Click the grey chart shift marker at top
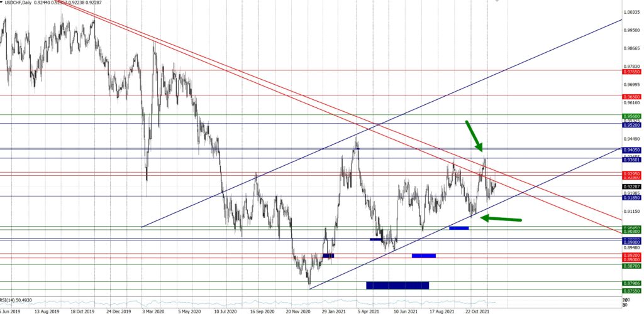 (x=497, y=1)
